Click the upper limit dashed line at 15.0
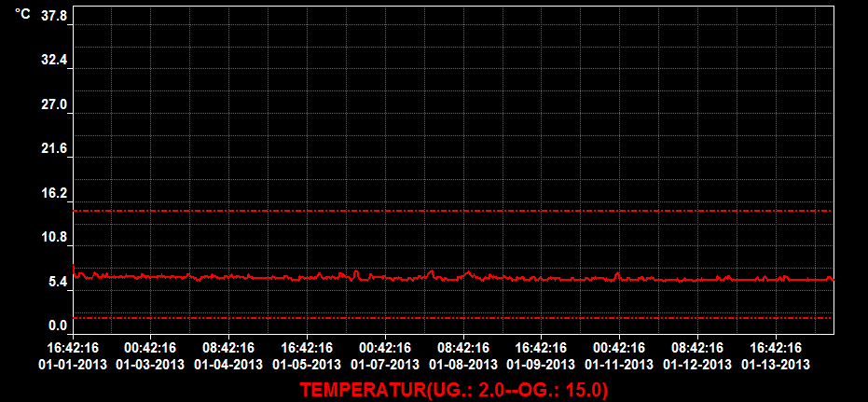 (453, 211)
